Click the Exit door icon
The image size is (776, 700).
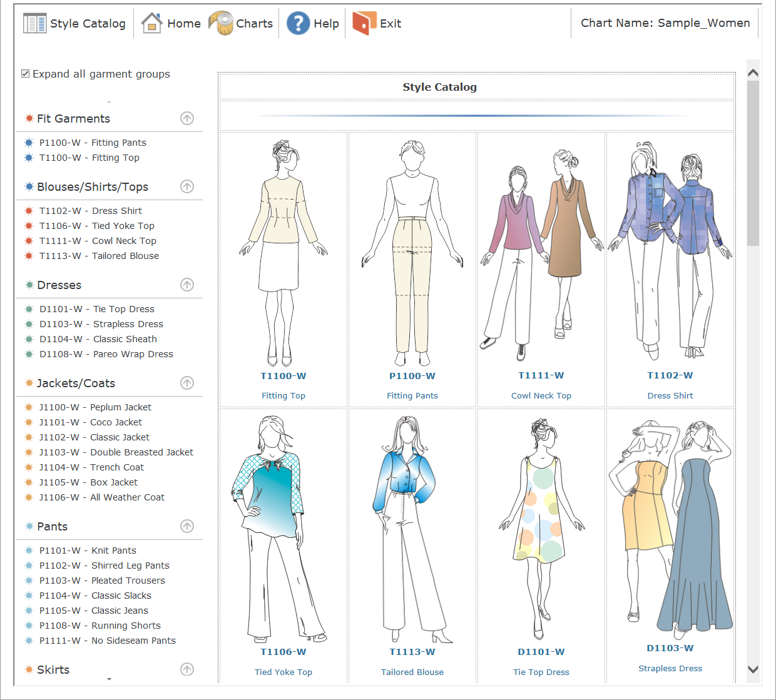364,23
